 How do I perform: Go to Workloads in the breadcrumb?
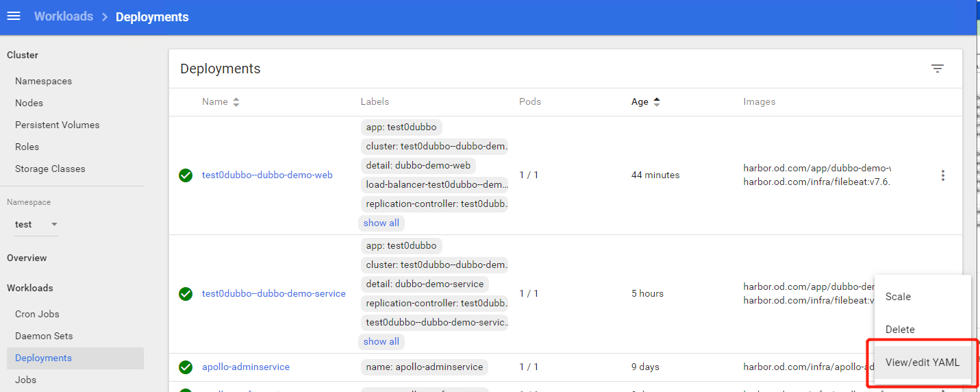click(x=64, y=16)
